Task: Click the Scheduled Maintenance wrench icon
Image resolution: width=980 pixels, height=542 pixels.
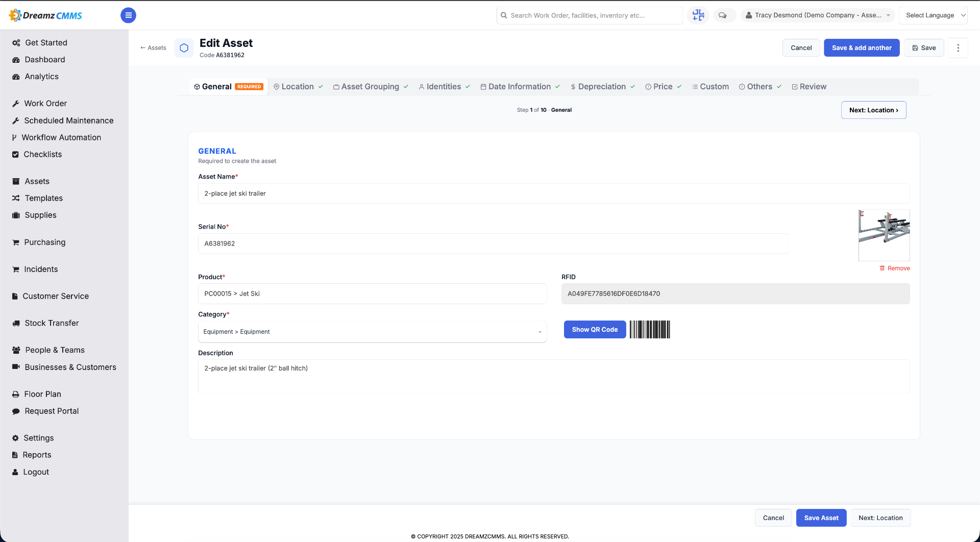Action: 16,120
